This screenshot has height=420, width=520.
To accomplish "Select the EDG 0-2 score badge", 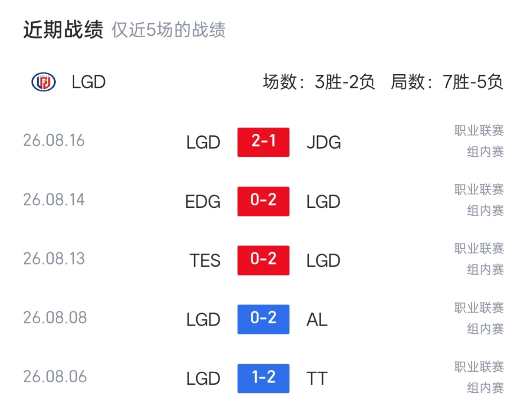I will (x=263, y=201).
